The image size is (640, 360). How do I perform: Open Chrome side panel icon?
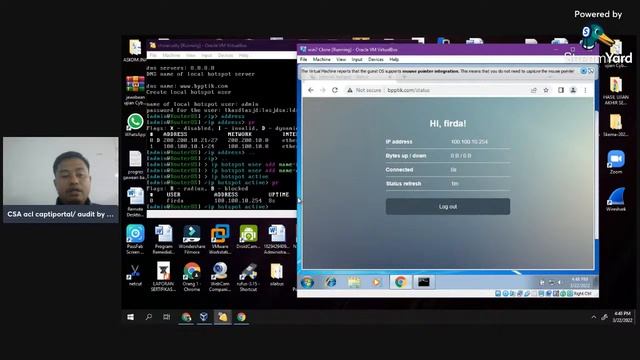click(x=561, y=90)
